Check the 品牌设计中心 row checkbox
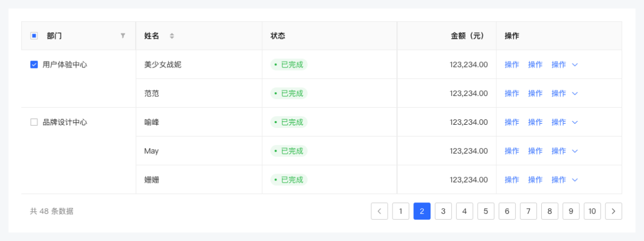Screen dimensions: 644x241 [x=34, y=122]
